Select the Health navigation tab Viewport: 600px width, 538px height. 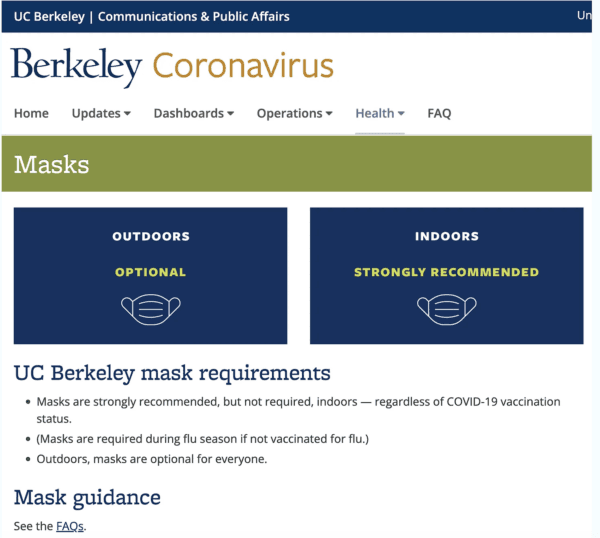click(374, 113)
